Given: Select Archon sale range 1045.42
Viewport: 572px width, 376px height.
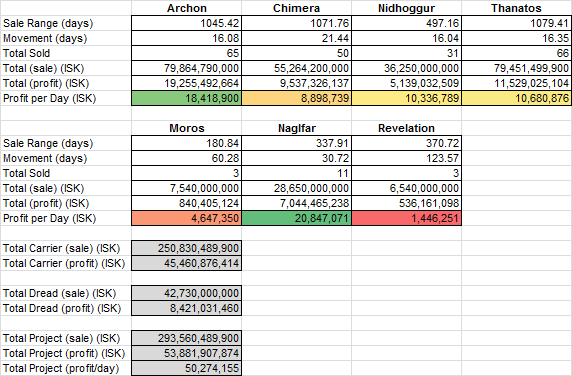Looking at the screenshot, I should point(186,23).
